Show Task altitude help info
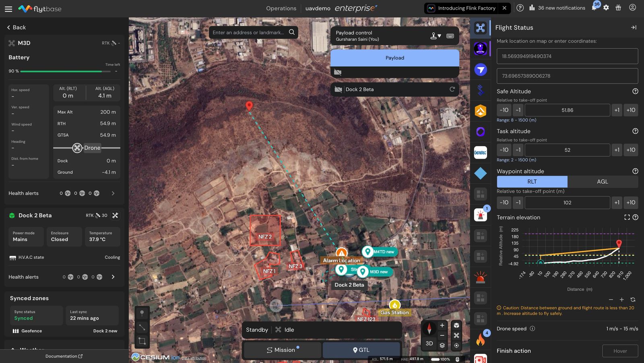The width and height of the screenshot is (644, 363). point(635,131)
